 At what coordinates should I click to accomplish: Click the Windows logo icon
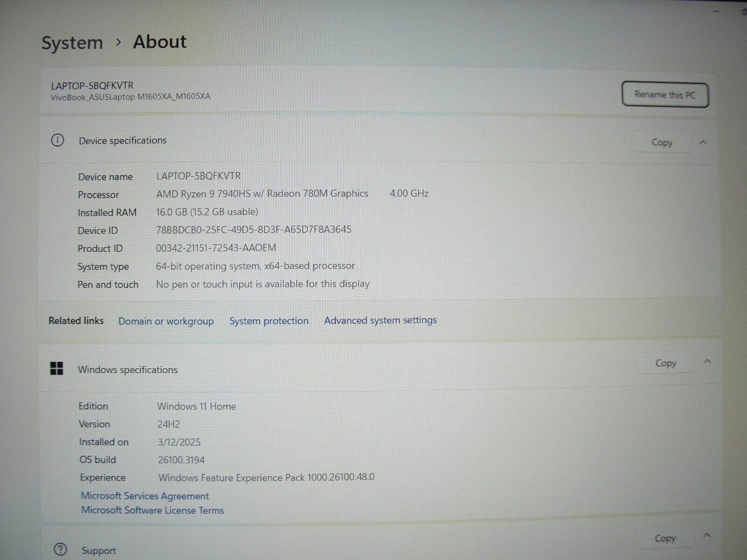click(56, 369)
